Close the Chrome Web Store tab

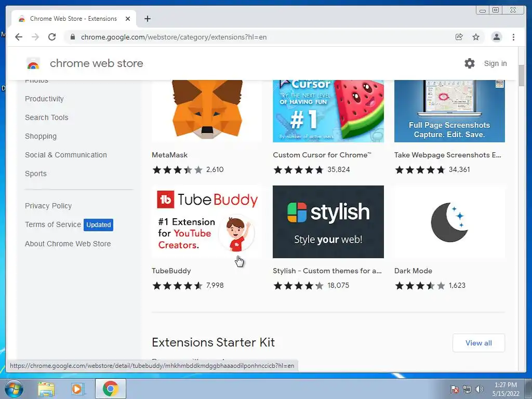pyautogui.click(x=128, y=19)
